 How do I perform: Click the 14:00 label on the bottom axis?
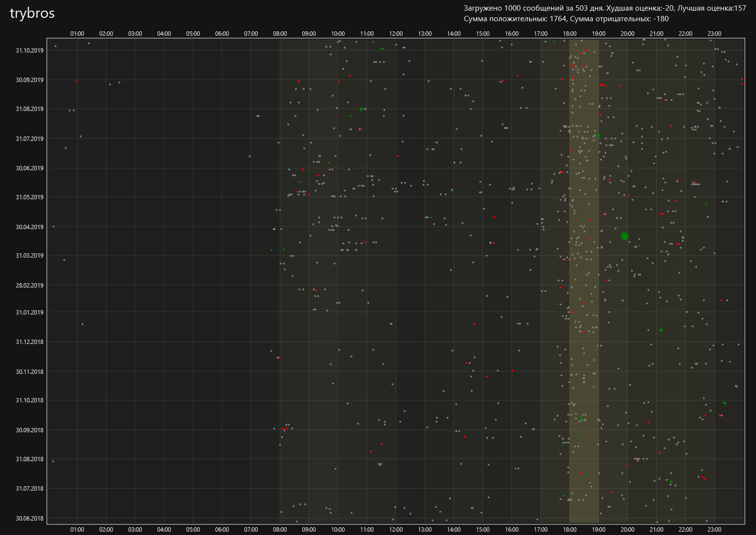pyautogui.click(x=454, y=529)
